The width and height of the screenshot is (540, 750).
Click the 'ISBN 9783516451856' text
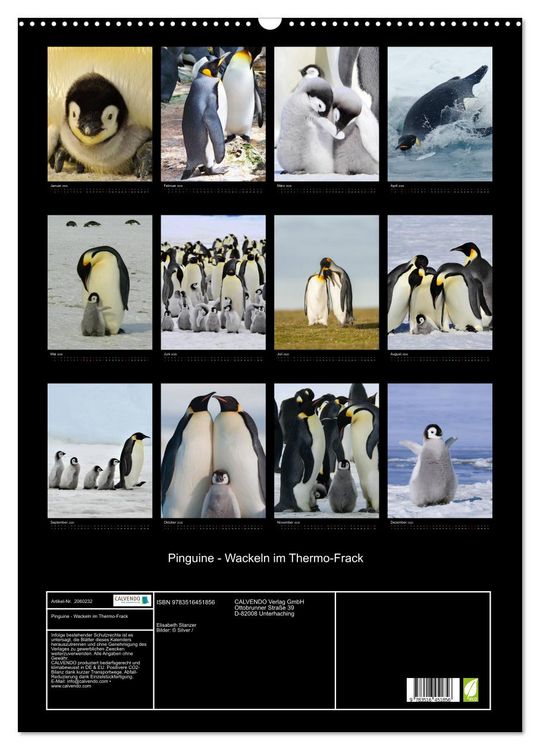[186, 602]
